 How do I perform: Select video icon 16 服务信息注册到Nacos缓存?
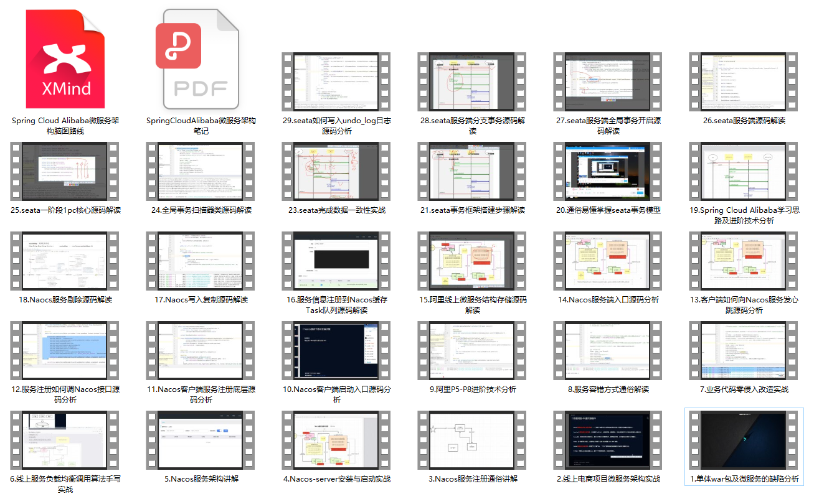tap(337, 261)
